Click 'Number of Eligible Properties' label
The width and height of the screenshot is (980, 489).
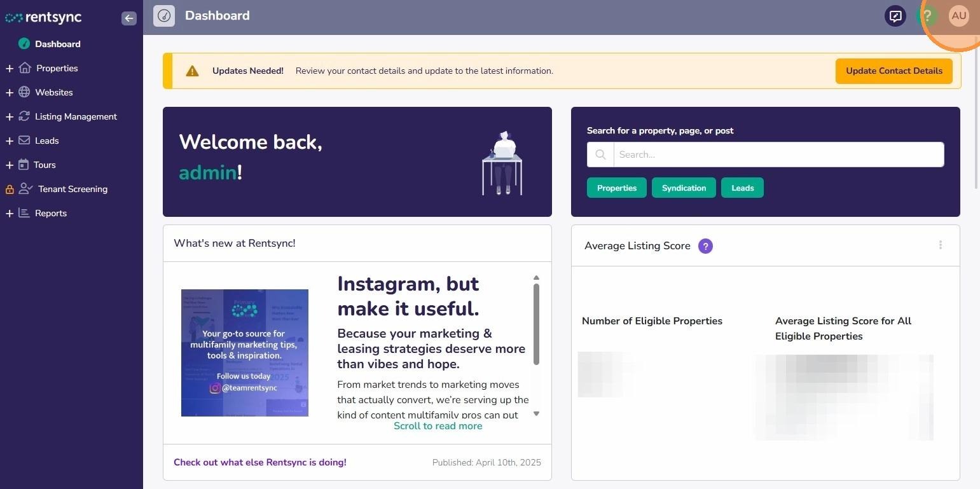(x=652, y=321)
